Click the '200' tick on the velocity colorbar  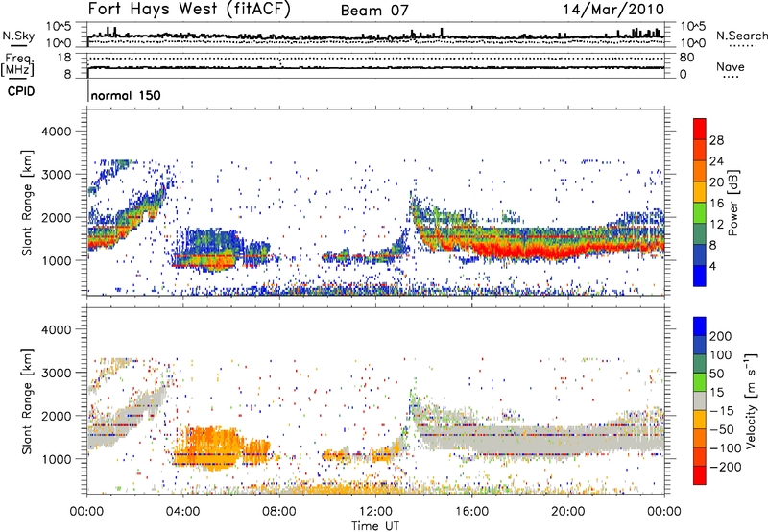tap(721, 336)
